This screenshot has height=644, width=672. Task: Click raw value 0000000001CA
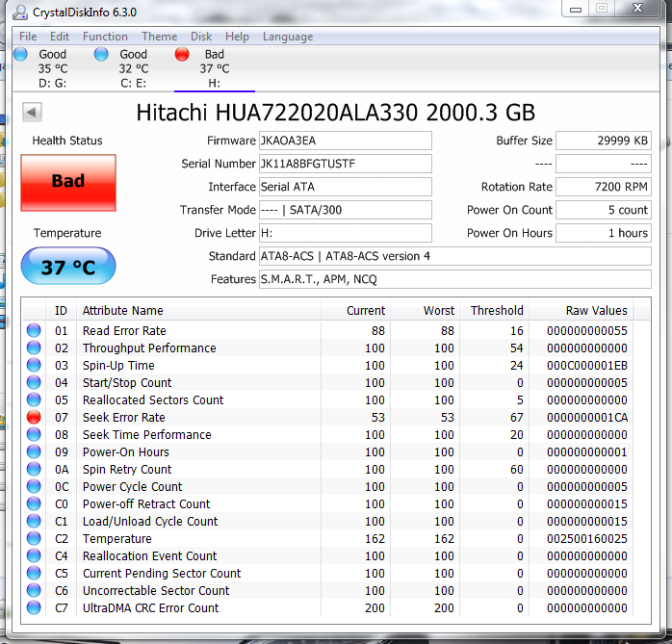[x=586, y=418]
